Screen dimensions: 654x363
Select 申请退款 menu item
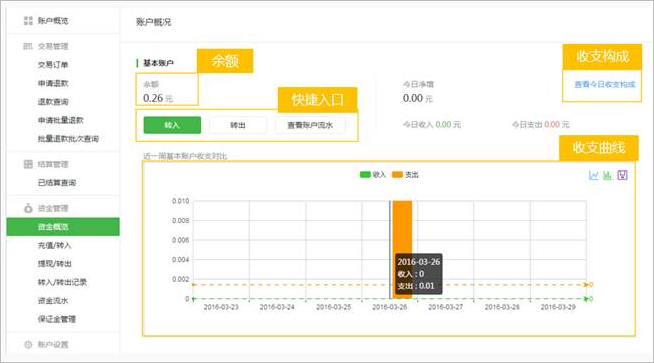pyautogui.click(x=53, y=83)
